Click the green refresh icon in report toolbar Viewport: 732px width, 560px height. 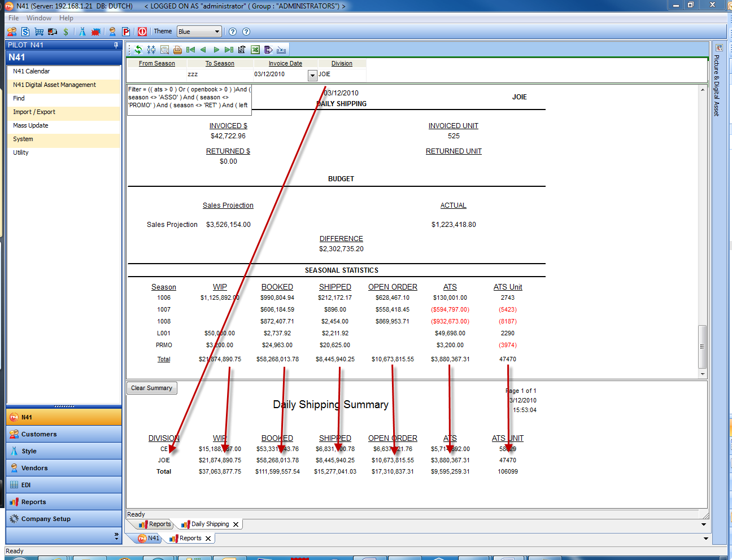tap(138, 50)
